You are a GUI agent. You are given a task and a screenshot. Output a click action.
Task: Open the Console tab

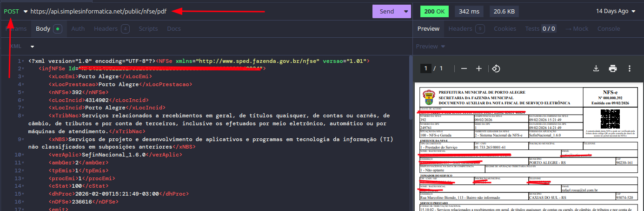pos(608,29)
